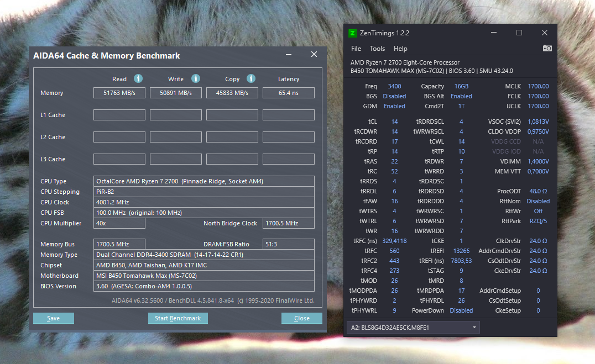Click the Freq 3400 value in ZenTimings

(394, 87)
